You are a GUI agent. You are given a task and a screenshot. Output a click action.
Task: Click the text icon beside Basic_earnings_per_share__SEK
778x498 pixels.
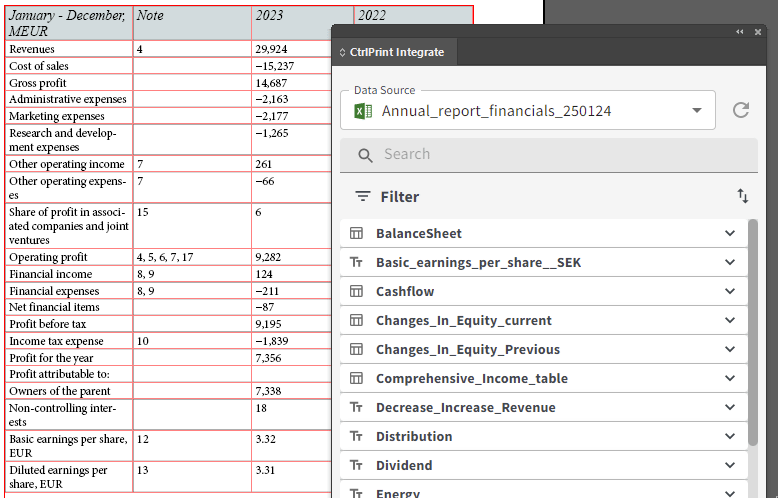pos(356,262)
